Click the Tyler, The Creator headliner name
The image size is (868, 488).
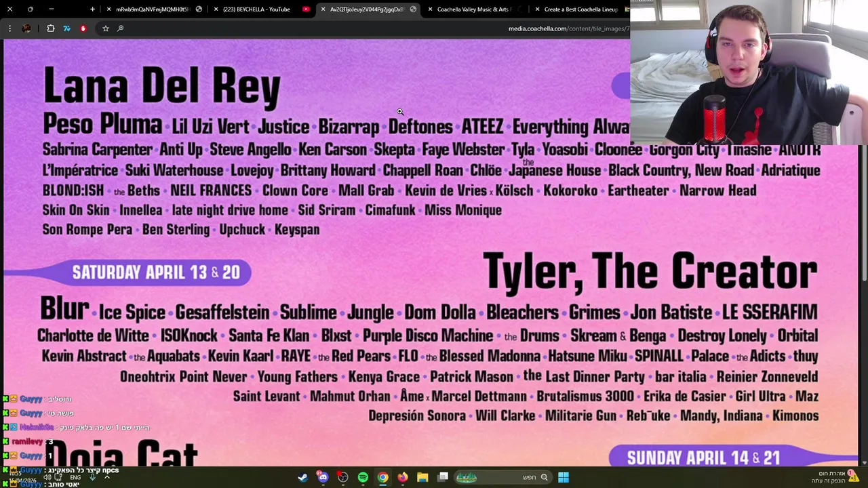650,271
